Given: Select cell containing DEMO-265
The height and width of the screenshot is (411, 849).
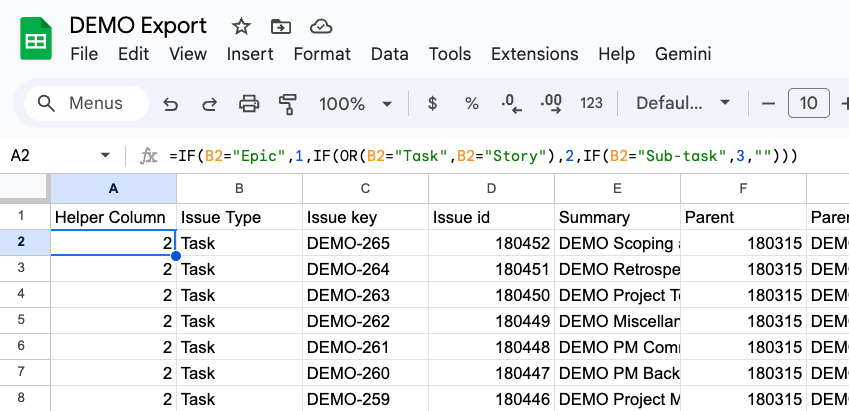Looking at the screenshot, I should tap(365, 243).
